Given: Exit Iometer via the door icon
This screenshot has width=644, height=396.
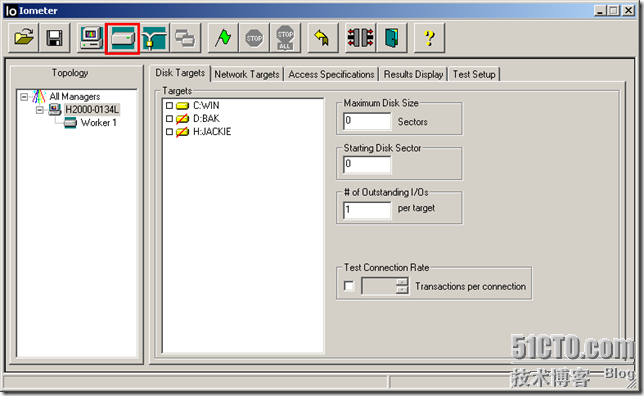Looking at the screenshot, I should click(x=391, y=38).
